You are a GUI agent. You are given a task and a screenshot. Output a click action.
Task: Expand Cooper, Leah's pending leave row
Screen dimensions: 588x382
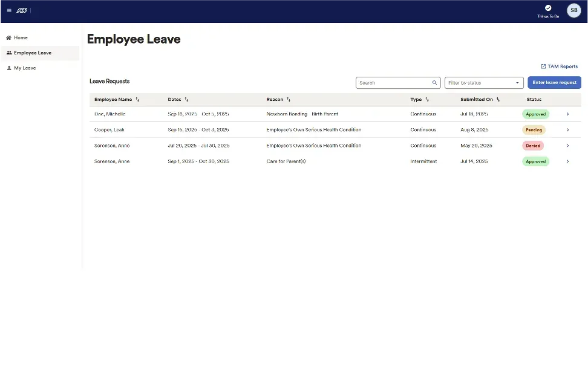pyautogui.click(x=567, y=129)
